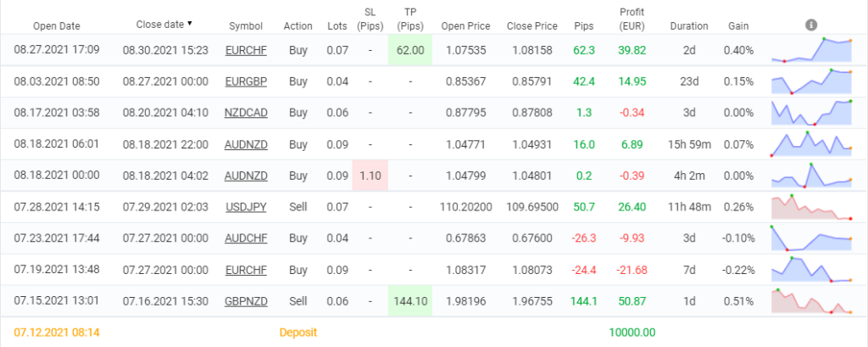
Task: Click the info icon above the chart column
Action: point(811,25)
